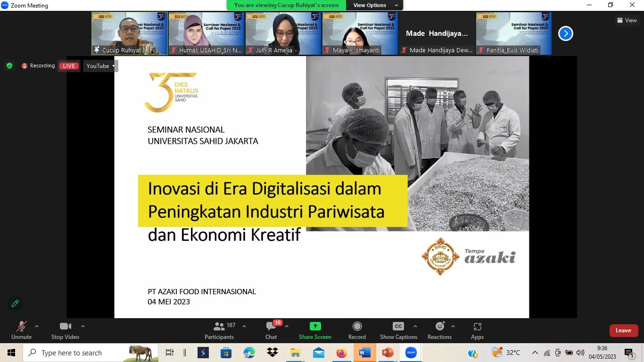Open Windows Task View
The height and width of the screenshot is (362, 644).
pyautogui.click(x=170, y=353)
